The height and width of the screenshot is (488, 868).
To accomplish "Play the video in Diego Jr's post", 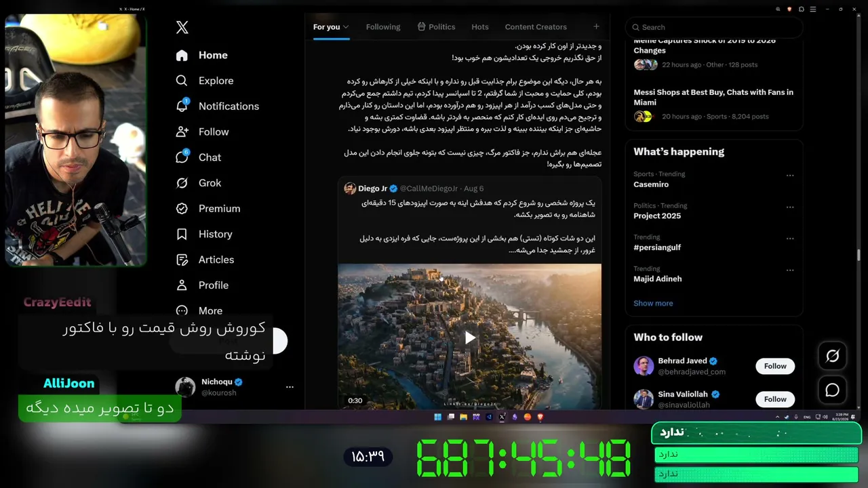I will coord(469,338).
